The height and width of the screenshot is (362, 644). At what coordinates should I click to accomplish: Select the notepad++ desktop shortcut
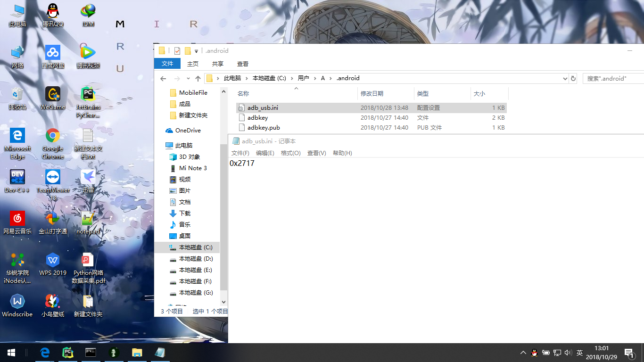click(88, 222)
